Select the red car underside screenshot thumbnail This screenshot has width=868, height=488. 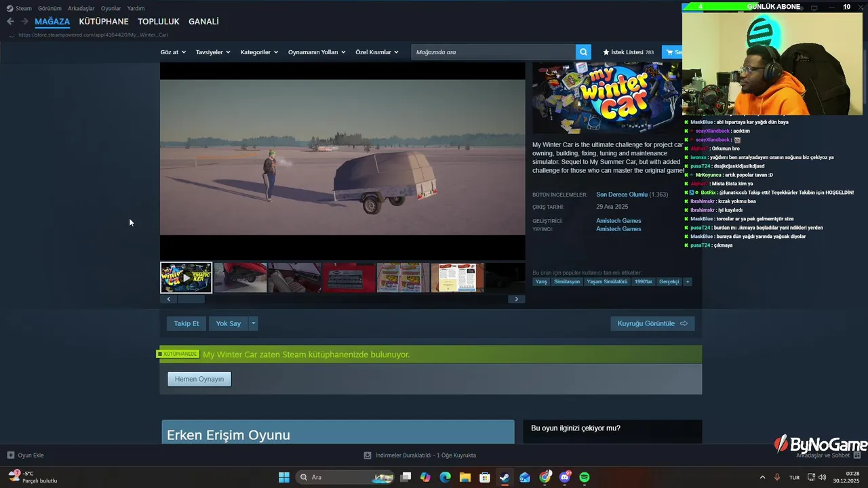point(241,278)
